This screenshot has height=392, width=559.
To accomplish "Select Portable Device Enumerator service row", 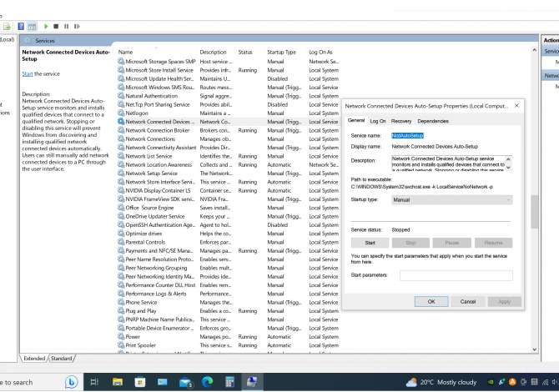I will (x=228, y=329).
